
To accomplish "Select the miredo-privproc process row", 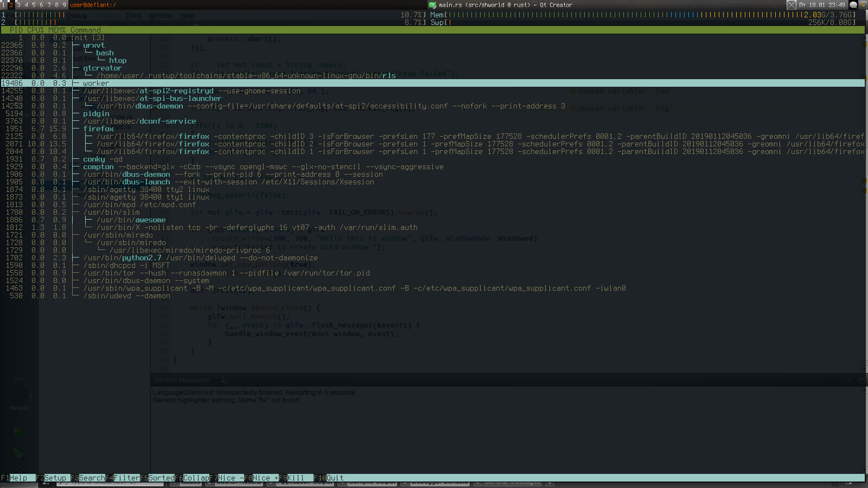I will [x=432, y=250].
